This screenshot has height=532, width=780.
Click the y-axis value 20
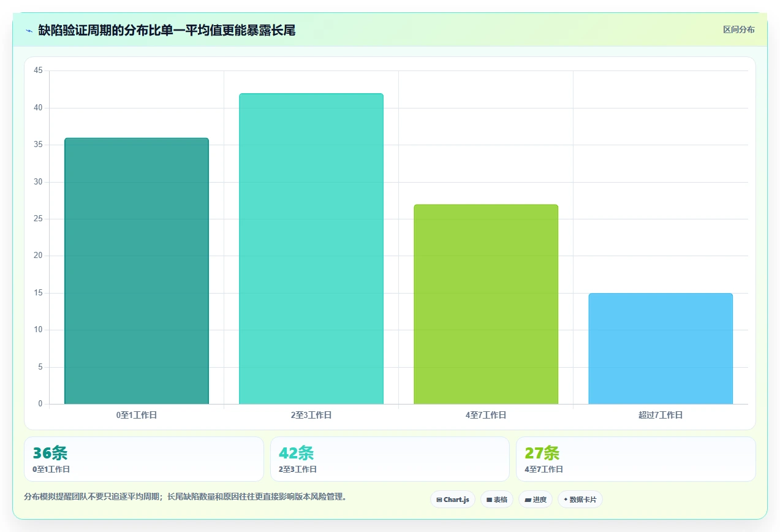(x=38, y=256)
